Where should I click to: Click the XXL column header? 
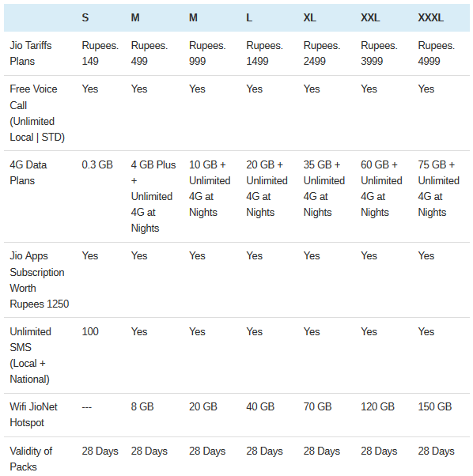(370, 17)
